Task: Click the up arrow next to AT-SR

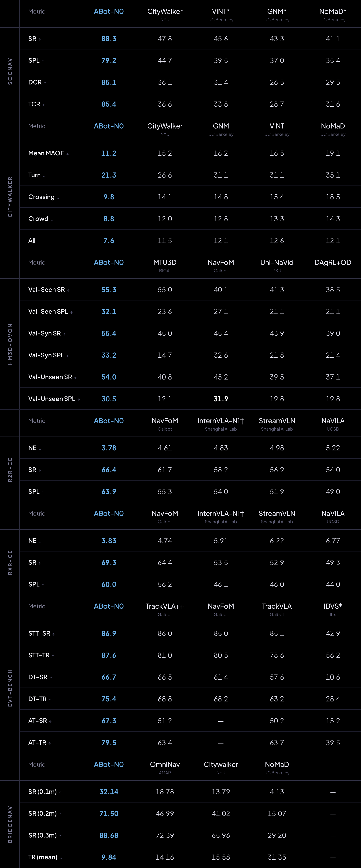Action: coord(50,721)
